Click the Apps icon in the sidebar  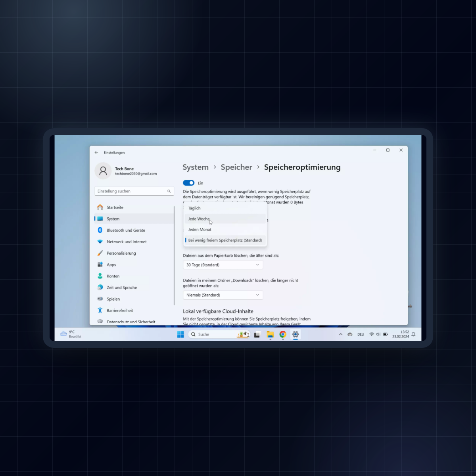click(100, 265)
